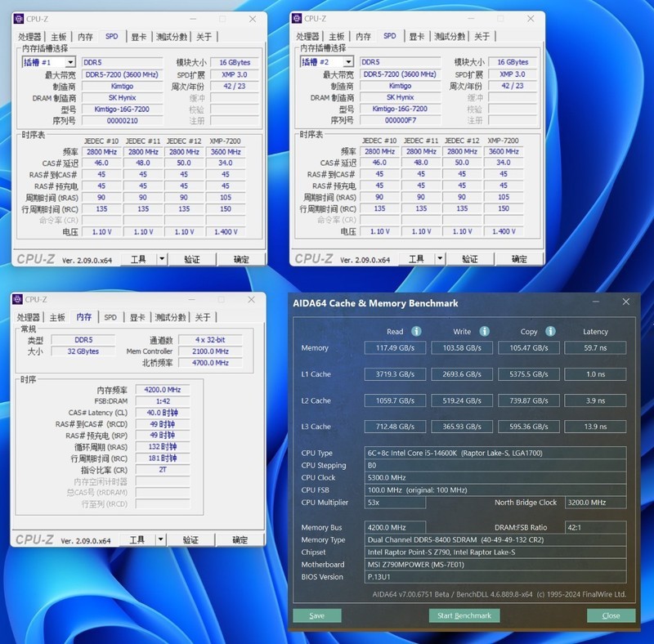Click the Copy info icon in AIDA64
Viewport: 654px width, 644px height.
tap(549, 332)
